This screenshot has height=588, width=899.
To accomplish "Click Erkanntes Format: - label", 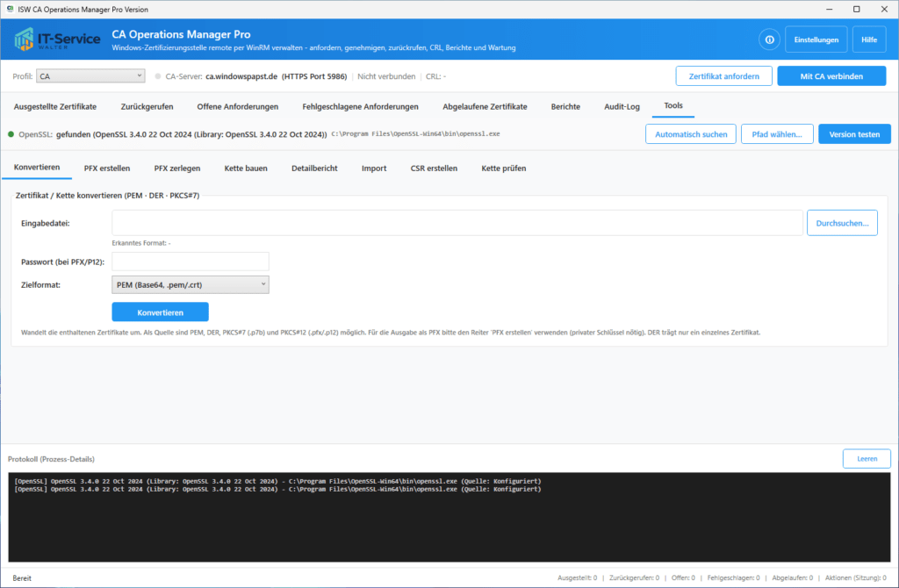I will click(x=141, y=243).
